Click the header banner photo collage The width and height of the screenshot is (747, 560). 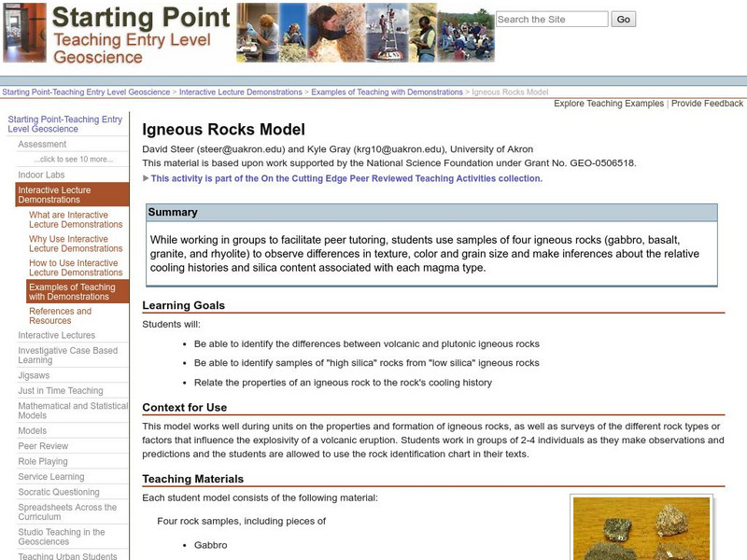point(365,33)
